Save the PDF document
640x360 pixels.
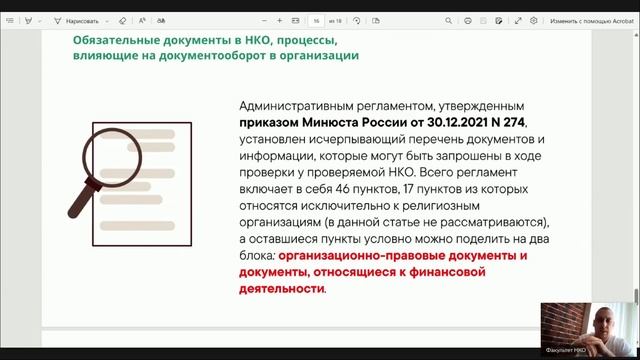point(483,20)
